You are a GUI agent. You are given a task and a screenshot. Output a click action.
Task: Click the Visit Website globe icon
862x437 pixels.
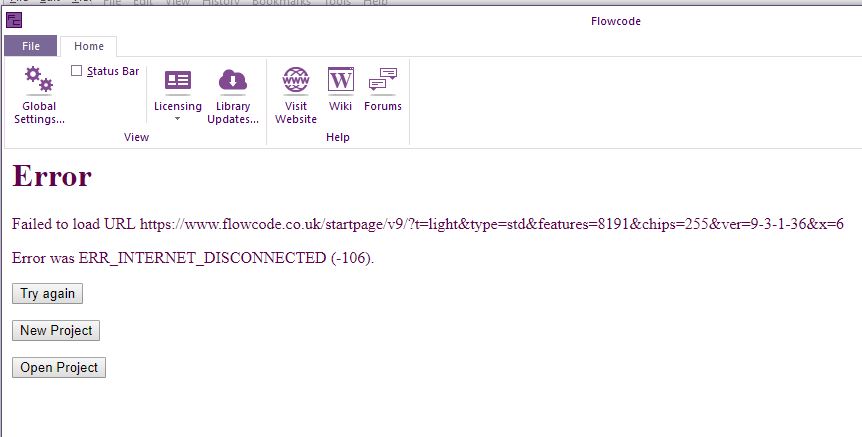pos(296,80)
